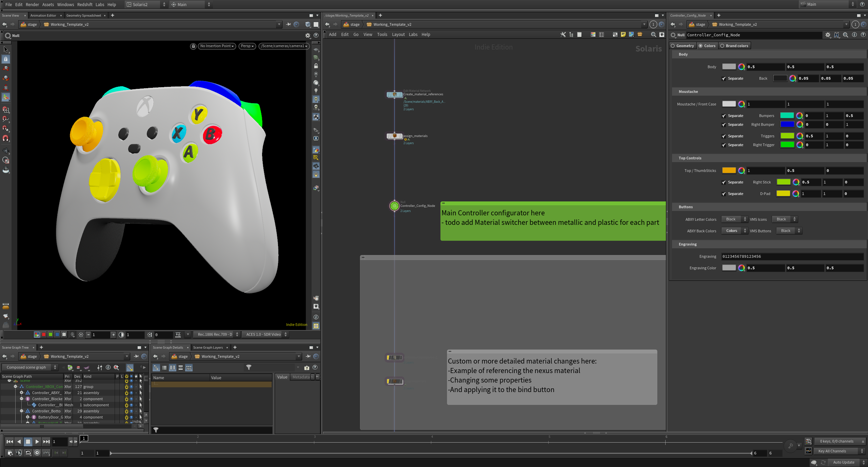Click the info icon in Scene Graph Tree toolbar
This screenshot has width=868, height=467.
[108, 367]
